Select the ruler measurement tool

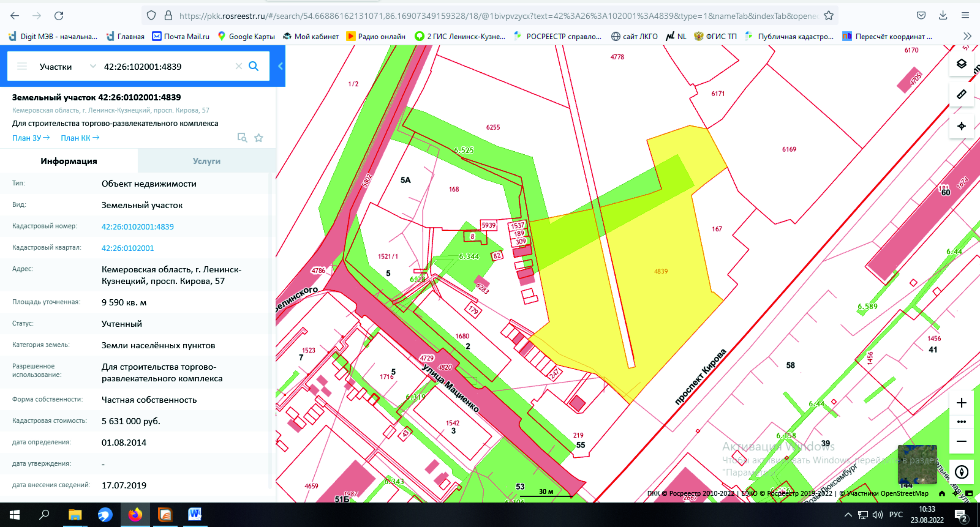(961, 94)
